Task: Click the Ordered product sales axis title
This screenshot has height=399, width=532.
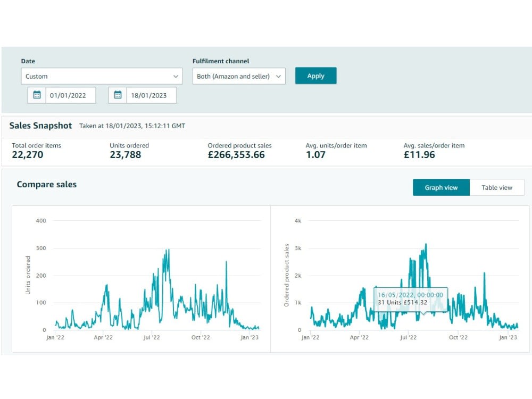Action: (x=286, y=275)
